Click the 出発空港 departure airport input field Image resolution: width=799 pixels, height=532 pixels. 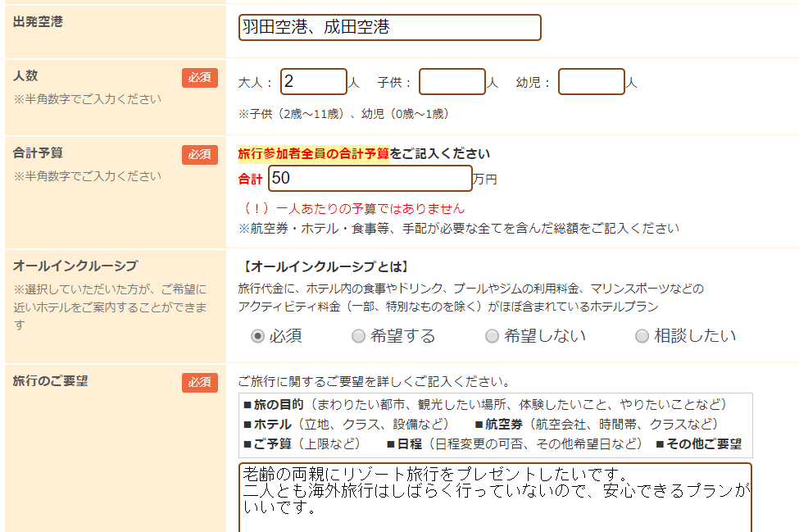(x=390, y=27)
